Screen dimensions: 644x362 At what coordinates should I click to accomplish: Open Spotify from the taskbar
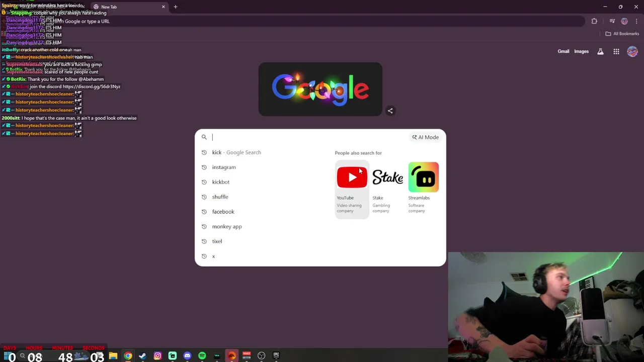(x=202, y=356)
